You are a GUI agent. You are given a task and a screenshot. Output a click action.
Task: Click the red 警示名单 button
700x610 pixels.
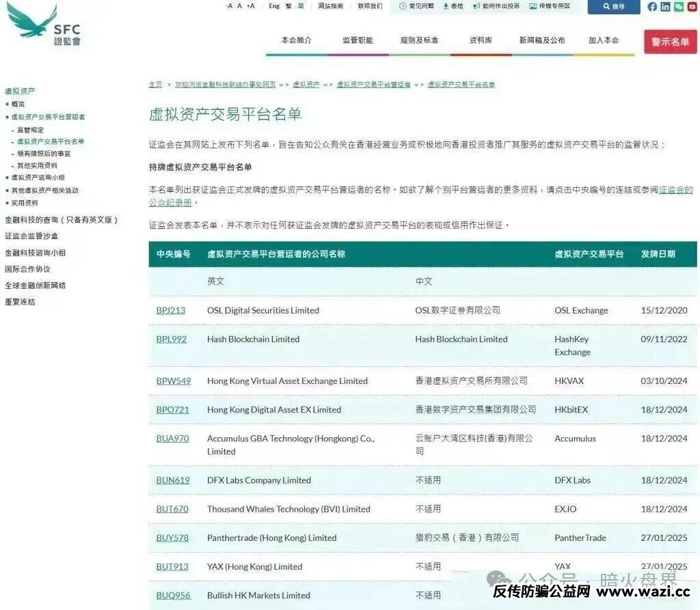click(x=670, y=42)
